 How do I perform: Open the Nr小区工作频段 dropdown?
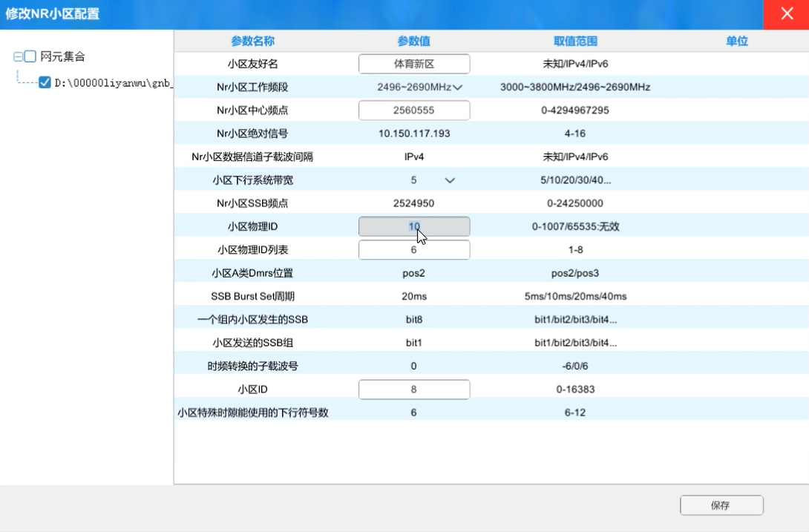(x=457, y=88)
